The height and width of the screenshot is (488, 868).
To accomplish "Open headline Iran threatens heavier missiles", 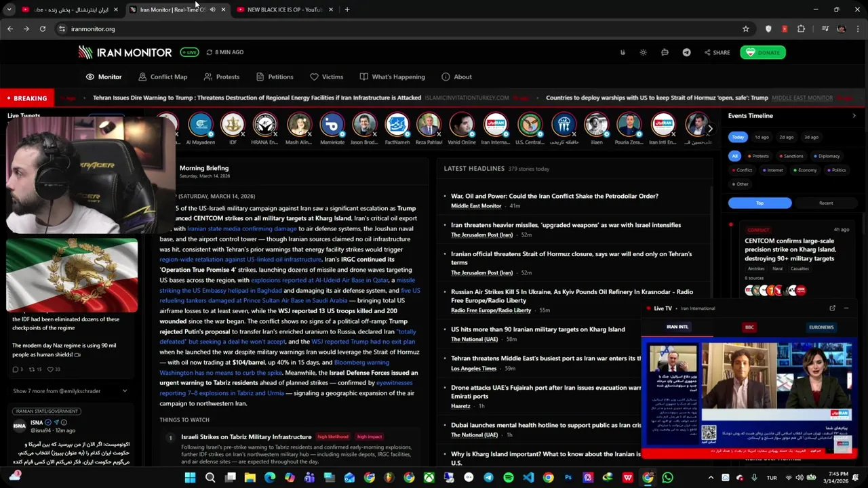I will coord(566,225).
